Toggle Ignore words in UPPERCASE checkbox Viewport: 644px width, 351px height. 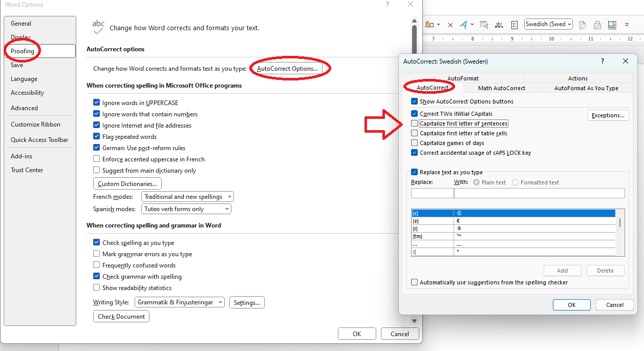pyautogui.click(x=97, y=103)
